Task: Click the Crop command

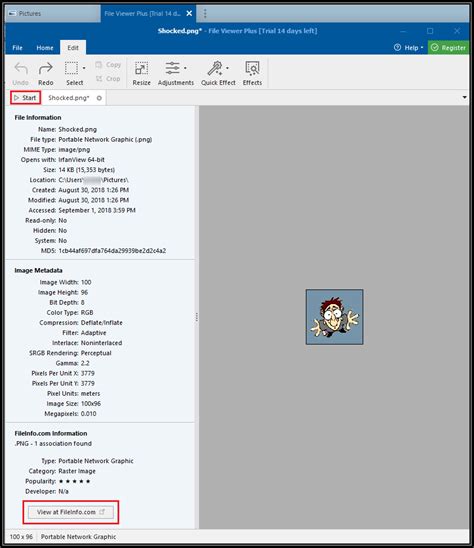Action: [x=108, y=79]
